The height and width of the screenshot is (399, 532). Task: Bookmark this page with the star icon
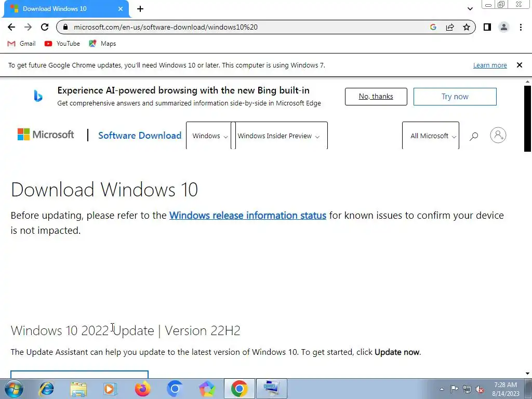click(467, 27)
